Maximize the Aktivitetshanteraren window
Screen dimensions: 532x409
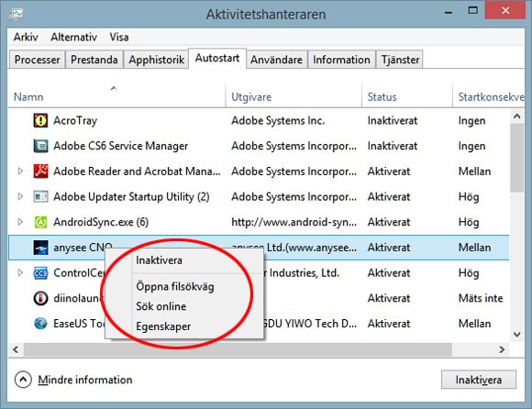[472, 10]
